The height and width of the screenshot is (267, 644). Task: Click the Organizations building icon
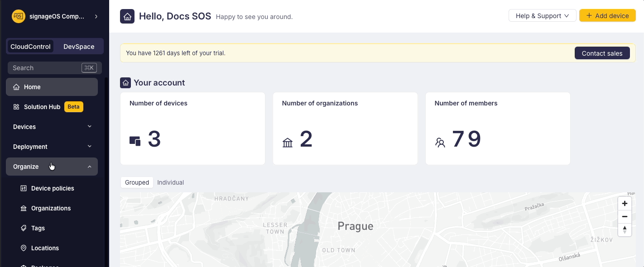(24, 208)
